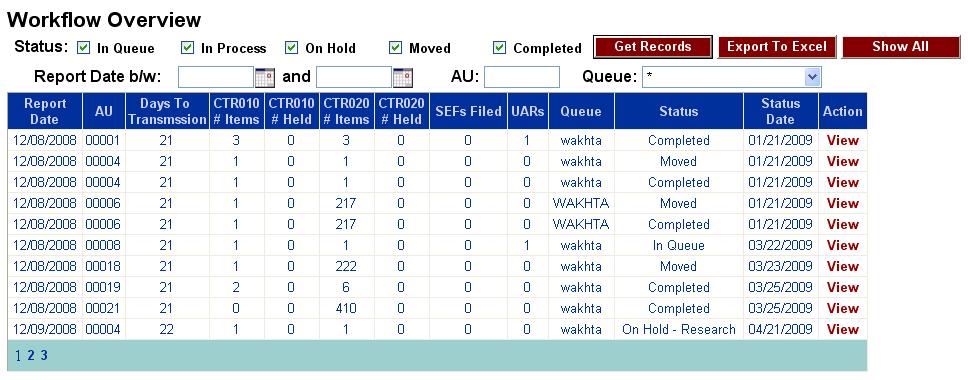Viewport: 968px width, 380px height.
Task: View the AU 00008 In Queue record
Action: [843, 246]
